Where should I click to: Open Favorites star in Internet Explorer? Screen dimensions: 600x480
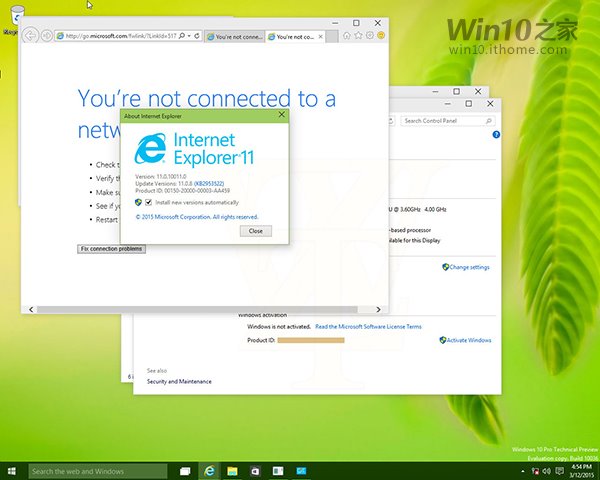point(358,36)
